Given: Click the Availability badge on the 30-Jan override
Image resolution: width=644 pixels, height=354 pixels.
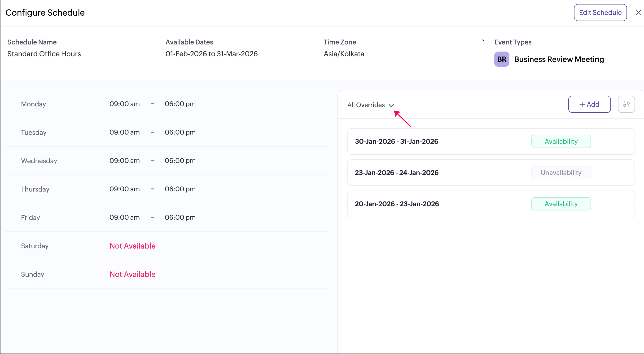Looking at the screenshot, I should [x=561, y=141].
